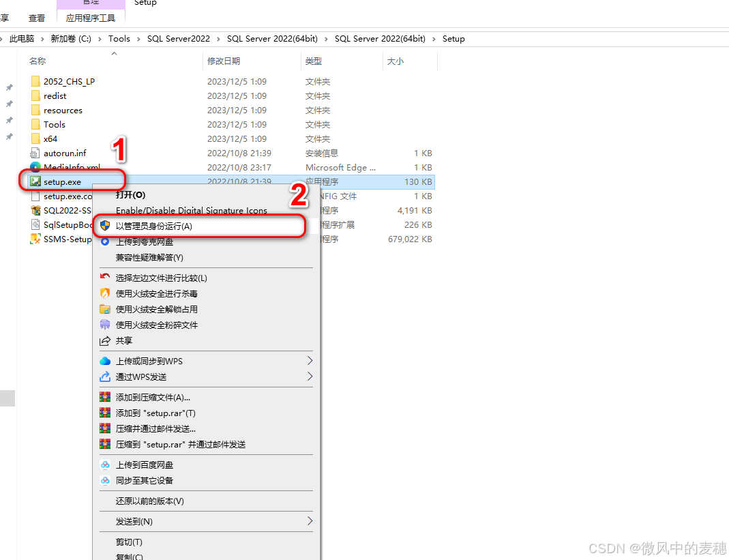This screenshot has height=560, width=729.
Task: Open dropdown chevron after 此电脑 in breadcrumb
Action: (42, 39)
